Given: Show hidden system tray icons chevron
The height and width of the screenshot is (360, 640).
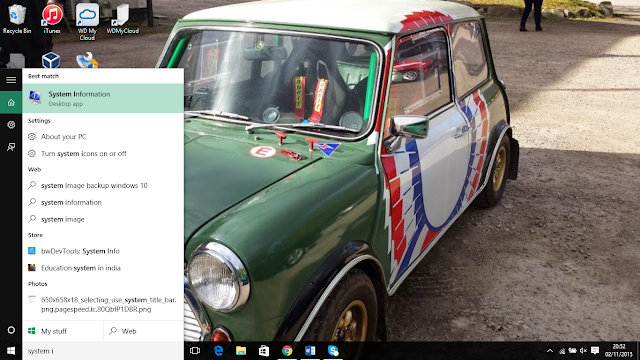Looking at the screenshot, I should pyautogui.click(x=550, y=351).
